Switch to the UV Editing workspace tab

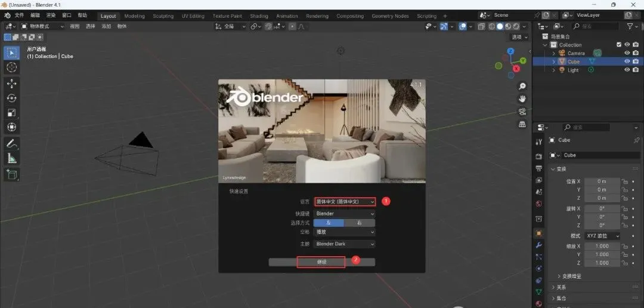pyautogui.click(x=193, y=16)
